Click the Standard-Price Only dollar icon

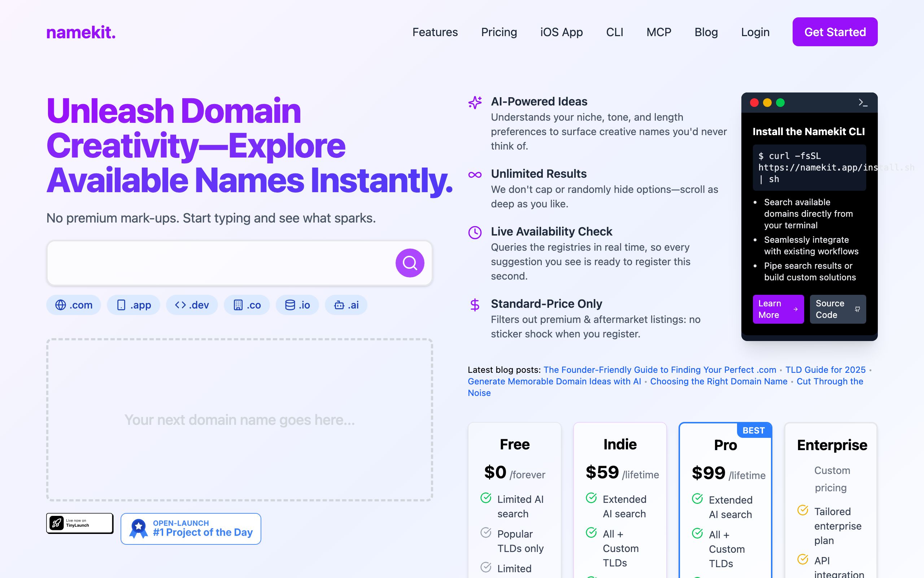[x=475, y=305]
